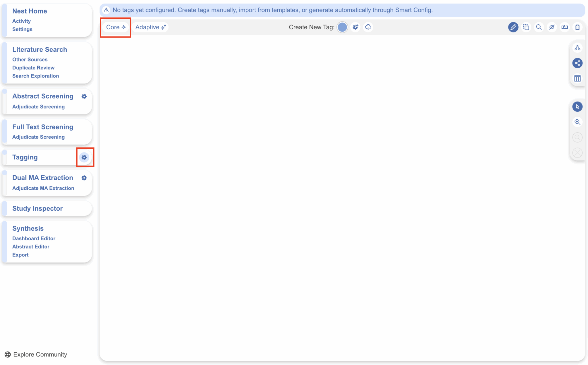Image resolution: width=588 pixels, height=365 pixels.
Task: Click the 'Create New Tag:' label
Action: click(x=312, y=27)
